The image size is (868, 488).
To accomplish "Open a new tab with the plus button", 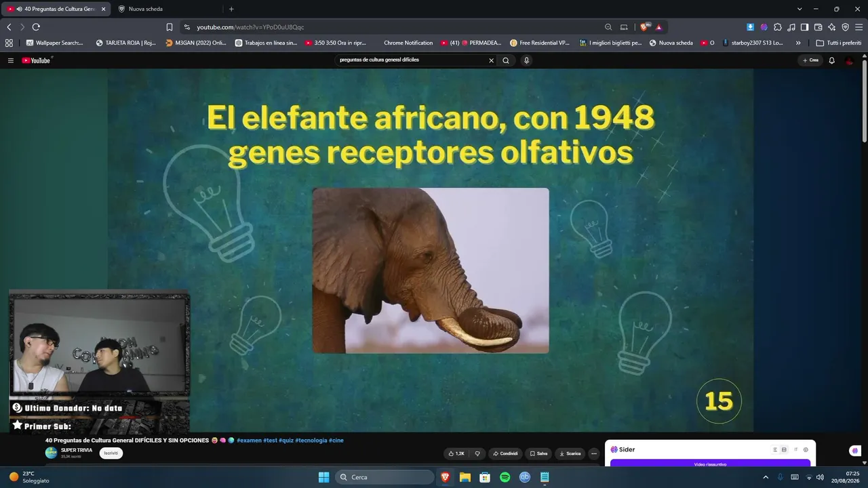I will pos(231,9).
